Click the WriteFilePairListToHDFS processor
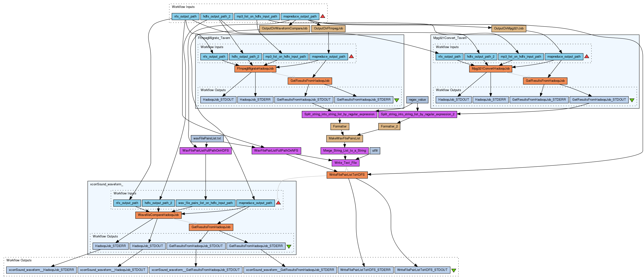This screenshot has height=280, width=644. [x=347, y=175]
